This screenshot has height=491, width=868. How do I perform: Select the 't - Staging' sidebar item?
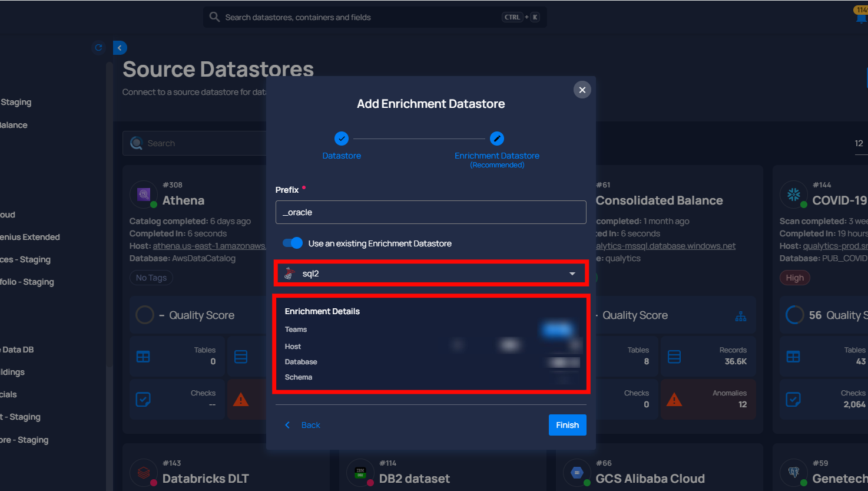pos(21,417)
